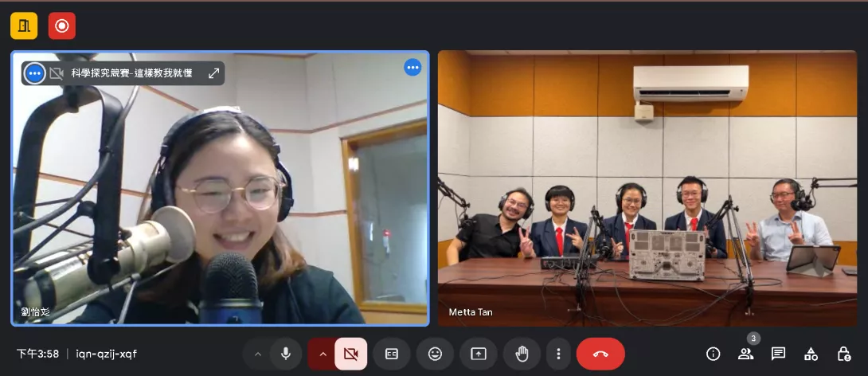868x376 pixels.
Task: Expand audio settings arrow beside microphone
Action: click(x=257, y=354)
